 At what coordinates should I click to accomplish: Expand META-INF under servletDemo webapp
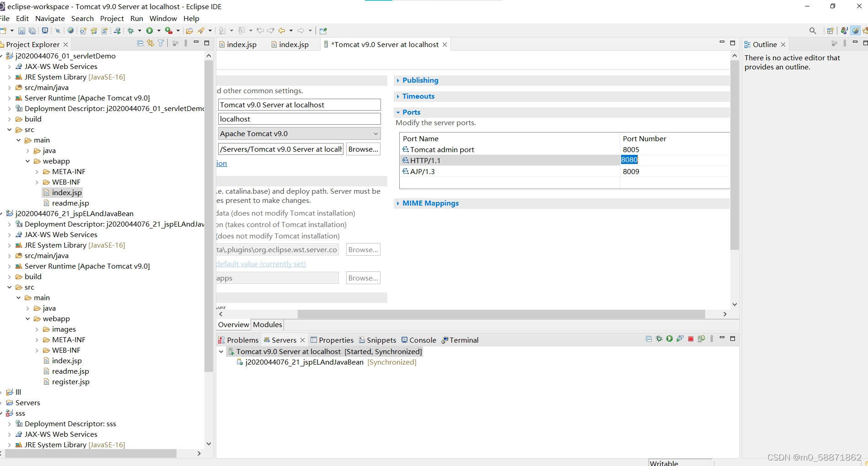tap(37, 172)
